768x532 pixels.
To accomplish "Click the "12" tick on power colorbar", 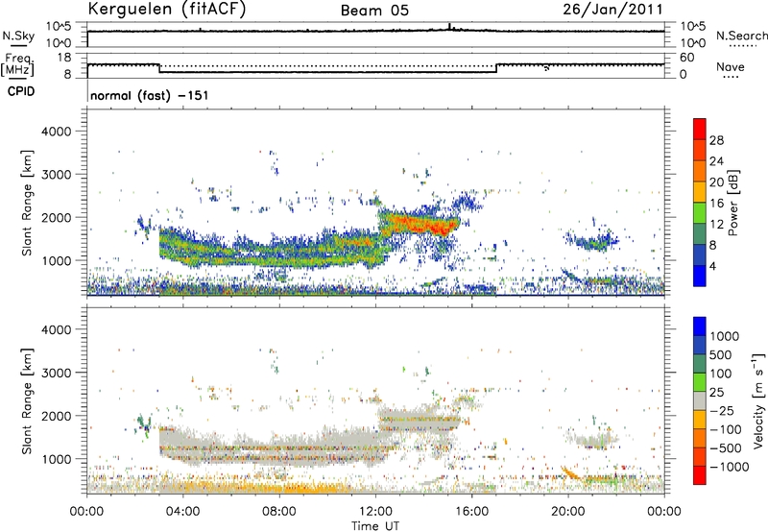I will 716,225.
